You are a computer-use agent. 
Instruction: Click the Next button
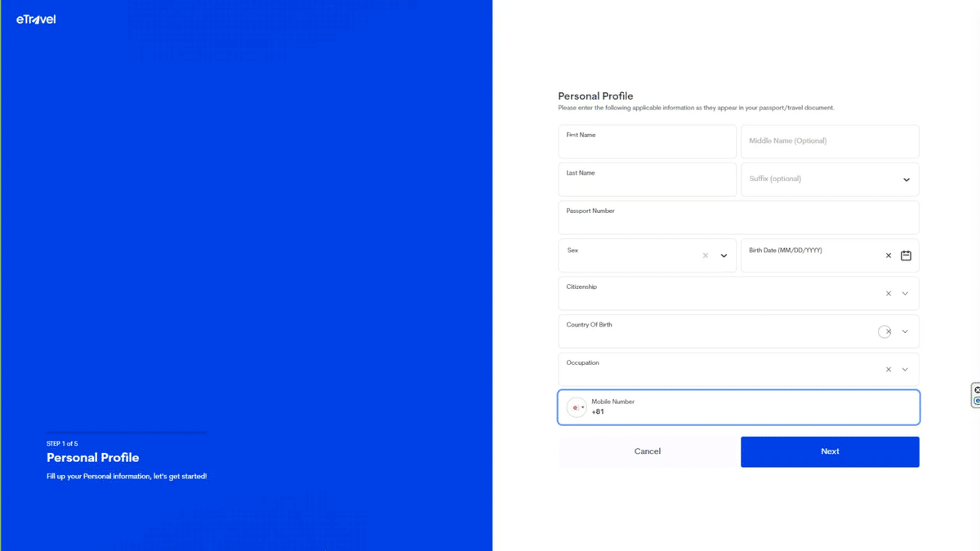pos(830,451)
